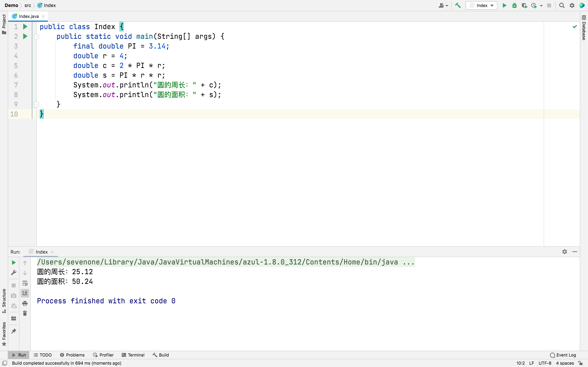
Task: Toggle read-only lock icon in status bar
Action: 580,363
